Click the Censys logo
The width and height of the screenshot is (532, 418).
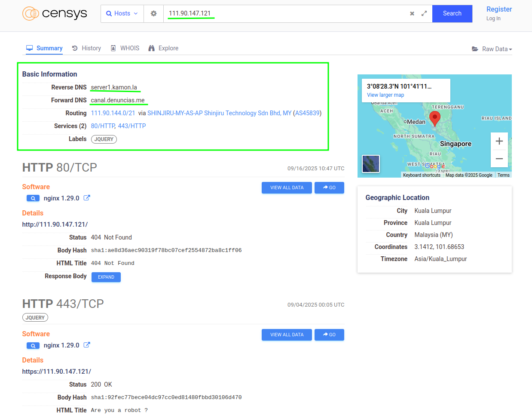(x=55, y=14)
